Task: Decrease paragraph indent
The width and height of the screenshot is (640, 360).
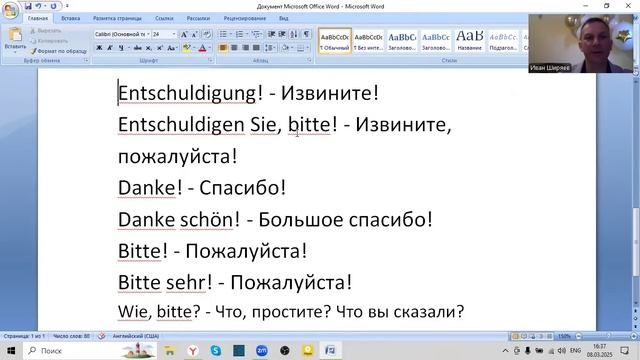Action: pos(271,34)
